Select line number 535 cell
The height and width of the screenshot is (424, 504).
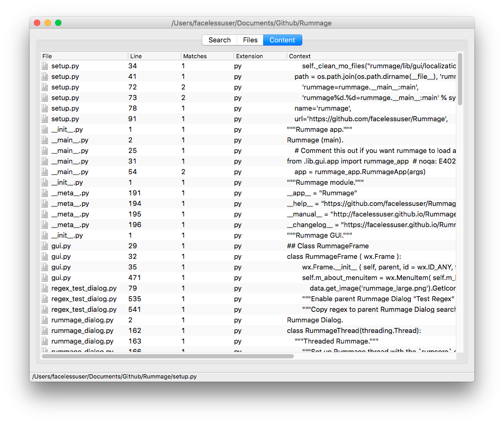coord(134,299)
